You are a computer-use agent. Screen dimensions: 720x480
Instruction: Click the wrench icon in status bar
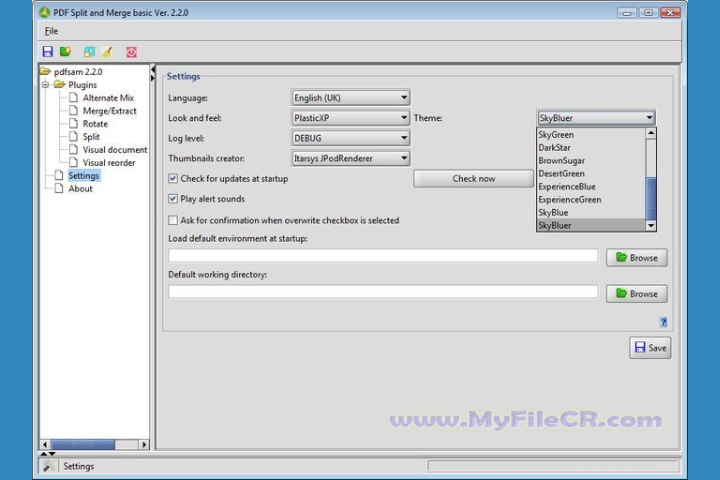click(x=48, y=466)
